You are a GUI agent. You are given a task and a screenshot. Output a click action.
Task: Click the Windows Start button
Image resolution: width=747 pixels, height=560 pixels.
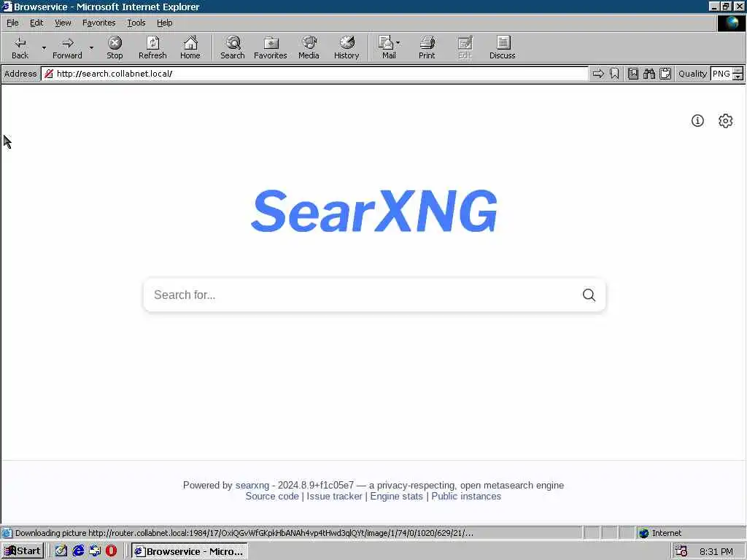23,551
